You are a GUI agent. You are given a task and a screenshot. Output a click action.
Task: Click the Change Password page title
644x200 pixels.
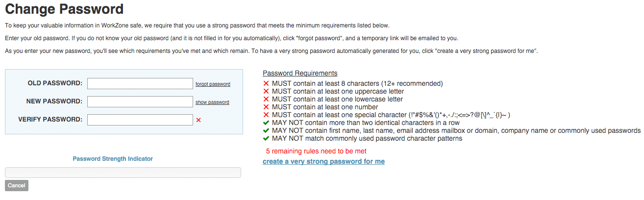pos(64,9)
